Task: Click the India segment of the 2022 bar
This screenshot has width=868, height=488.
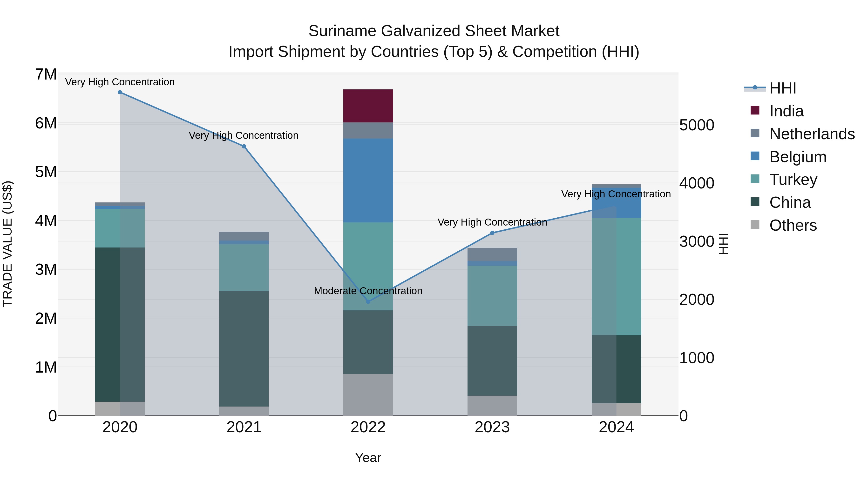Action: coord(368,106)
